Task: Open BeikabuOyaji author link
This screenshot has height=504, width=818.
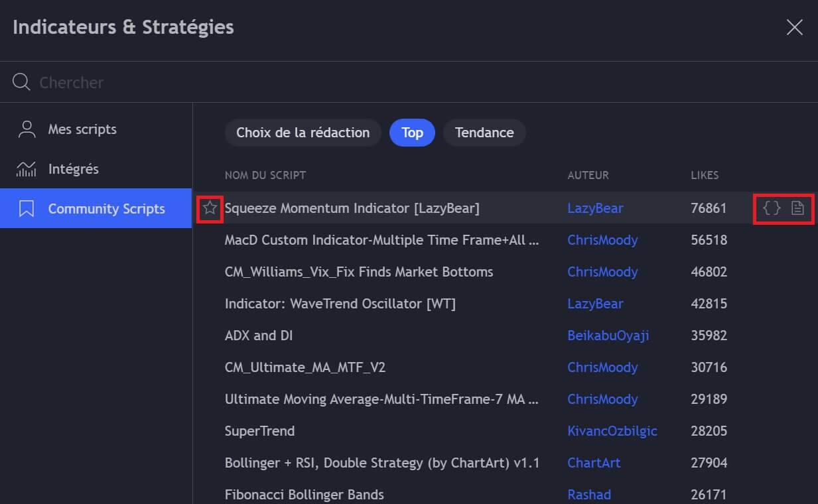Action: pos(608,336)
